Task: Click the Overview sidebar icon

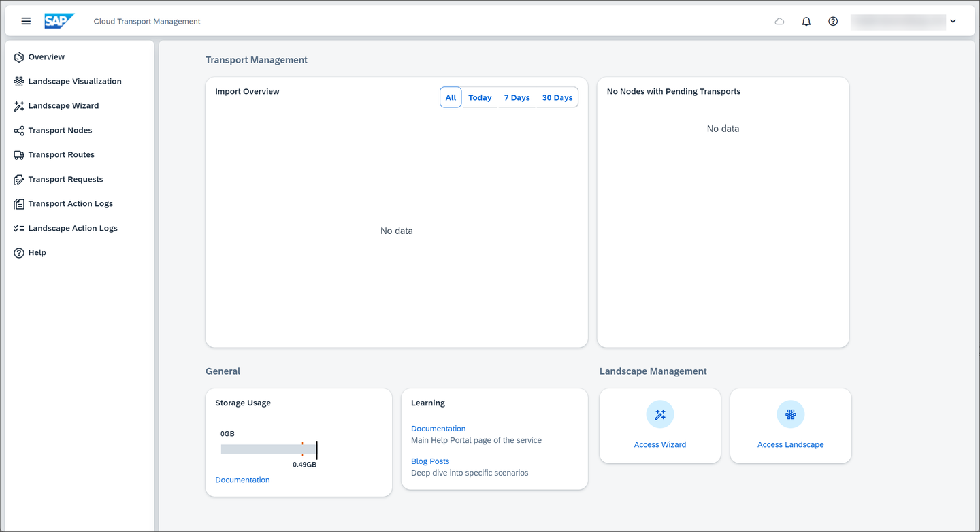Action: click(19, 57)
